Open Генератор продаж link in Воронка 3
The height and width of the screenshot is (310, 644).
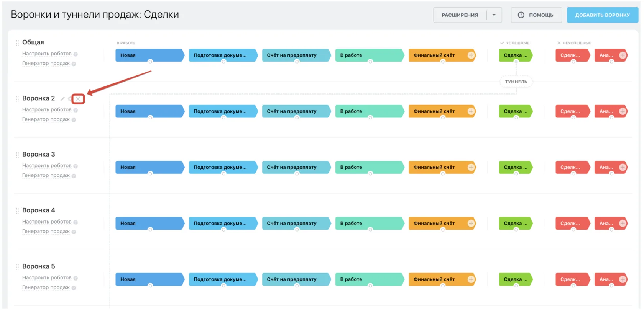tap(46, 175)
